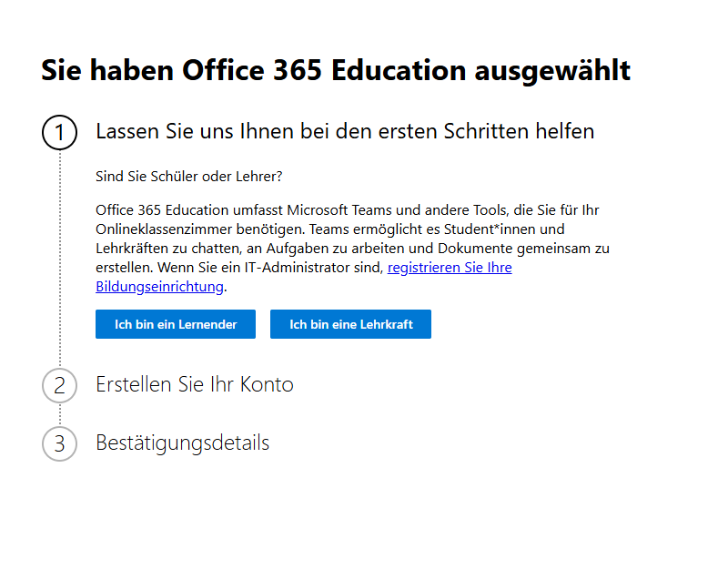Click the dotted connector between steps 2 and 3
This screenshot has height=580, width=728.
(x=60, y=414)
